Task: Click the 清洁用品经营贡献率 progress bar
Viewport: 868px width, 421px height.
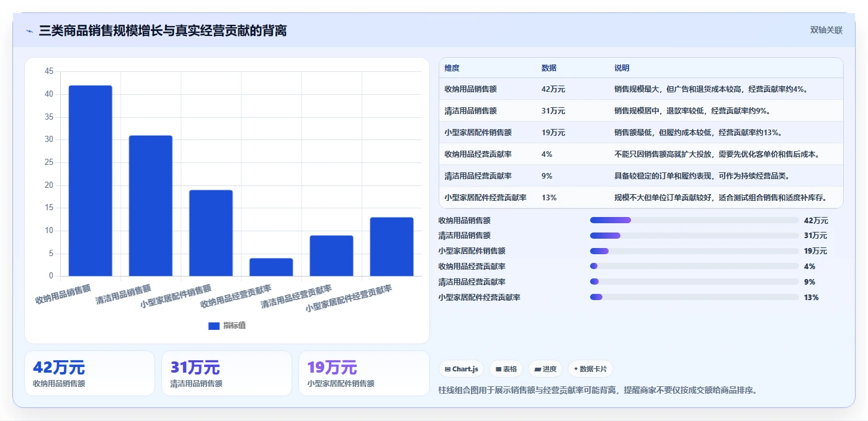Action: 694,282
